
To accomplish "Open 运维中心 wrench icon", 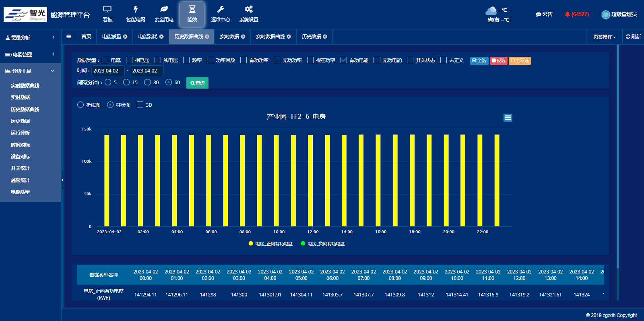I will coord(221,10).
